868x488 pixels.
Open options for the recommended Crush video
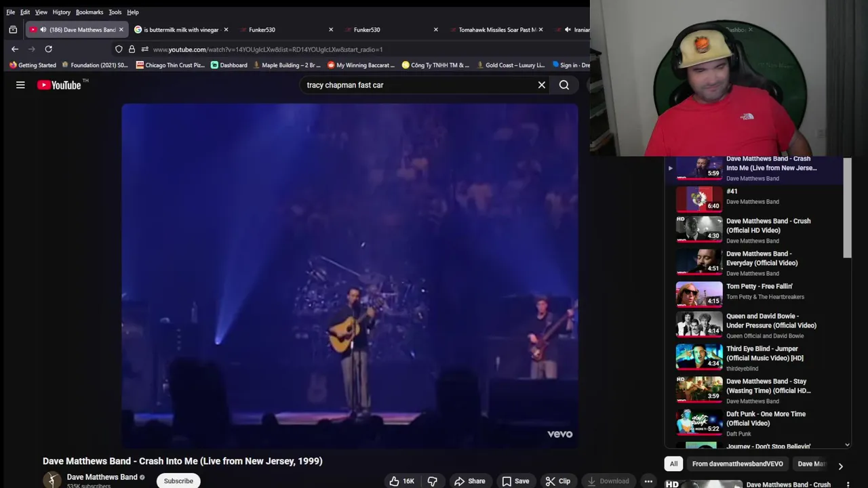[x=848, y=485]
